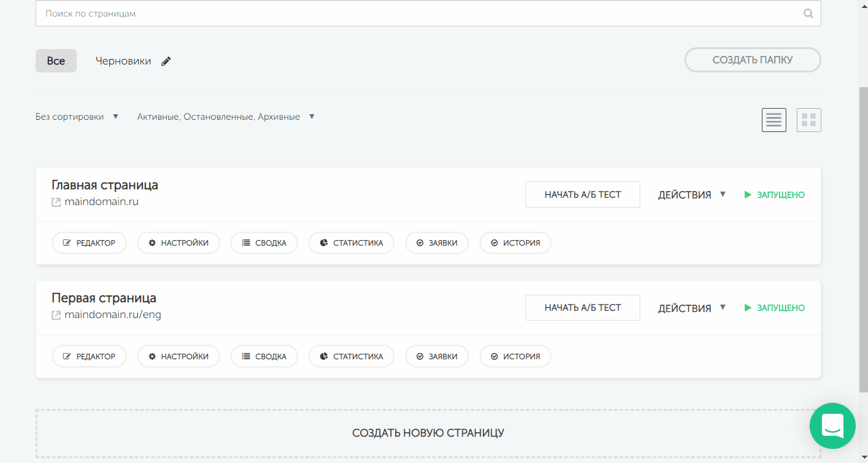Select the Все folder tab
Screen dimensions: 868x463
coord(56,61)
